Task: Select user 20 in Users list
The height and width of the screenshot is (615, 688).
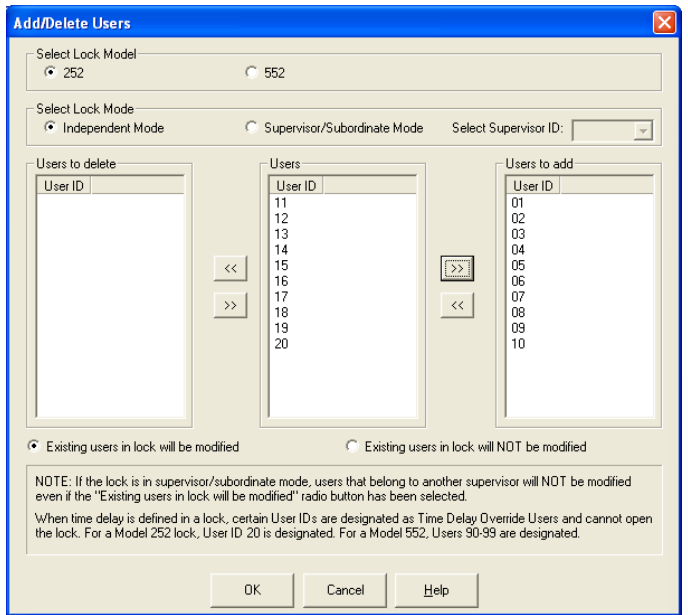Action: click(281, 343)
